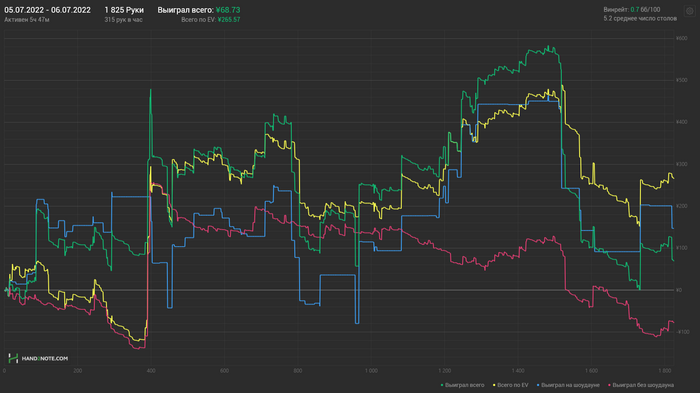Toggle the yellow 'Всего по EV' legend entry

coord(511,385)
